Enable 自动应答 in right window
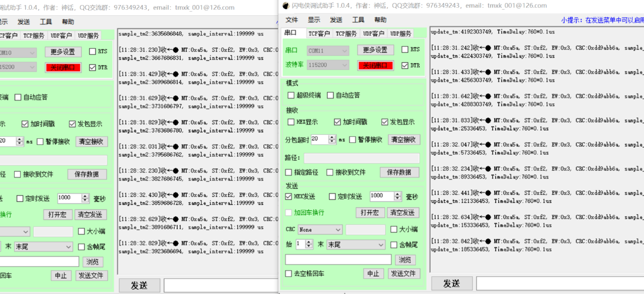Viewport: 644px width, 294px height. (x=330, y=95)
